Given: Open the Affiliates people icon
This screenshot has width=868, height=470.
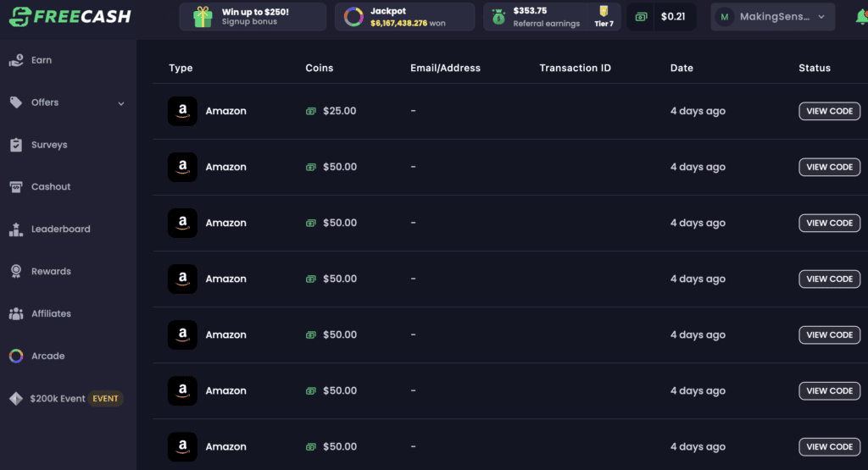Looking at the screenshot, I should tap(16, 314).
